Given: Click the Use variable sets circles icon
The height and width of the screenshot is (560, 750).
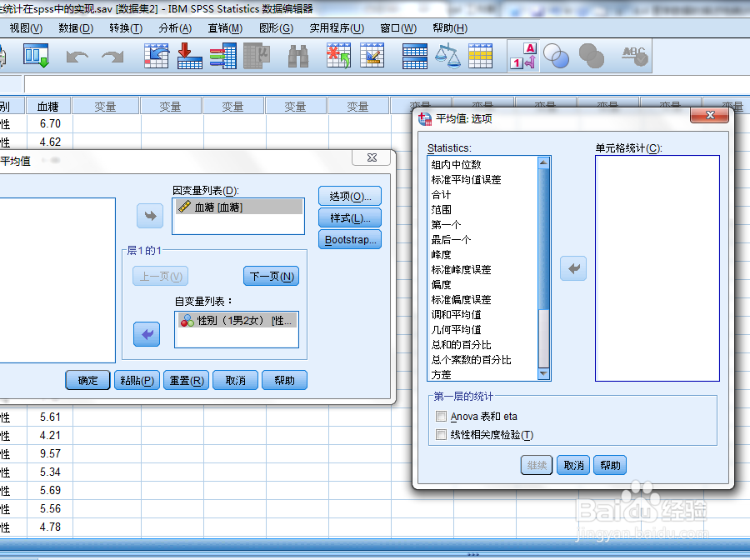Looking at the screenshot, I should 557,56.
